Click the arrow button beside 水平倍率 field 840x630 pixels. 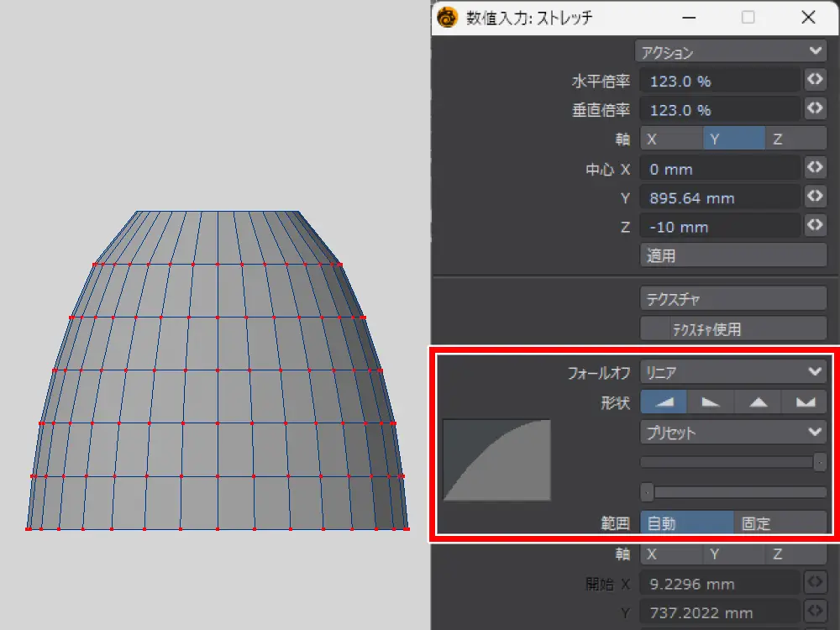pos(814,81)
